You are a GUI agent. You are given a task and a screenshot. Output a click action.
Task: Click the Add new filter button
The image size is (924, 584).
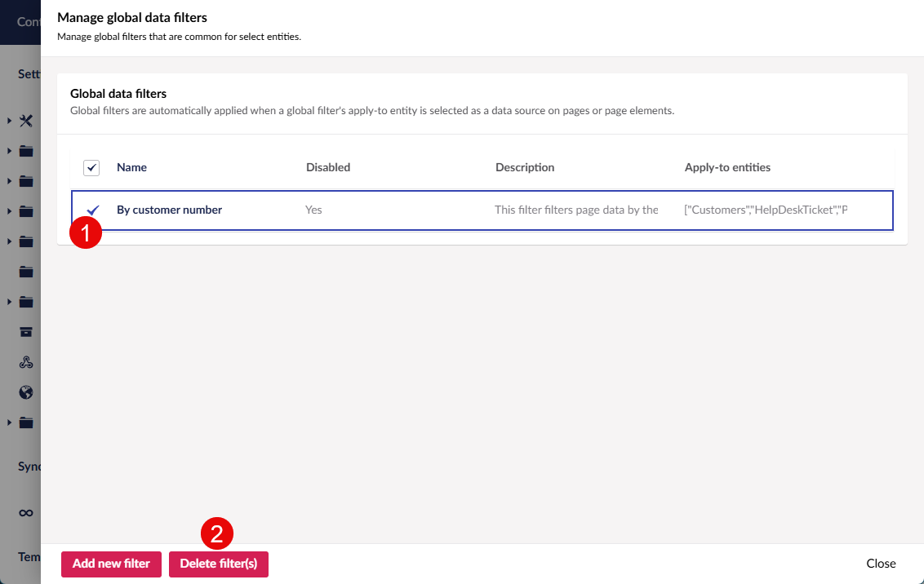tap(111, 564)
